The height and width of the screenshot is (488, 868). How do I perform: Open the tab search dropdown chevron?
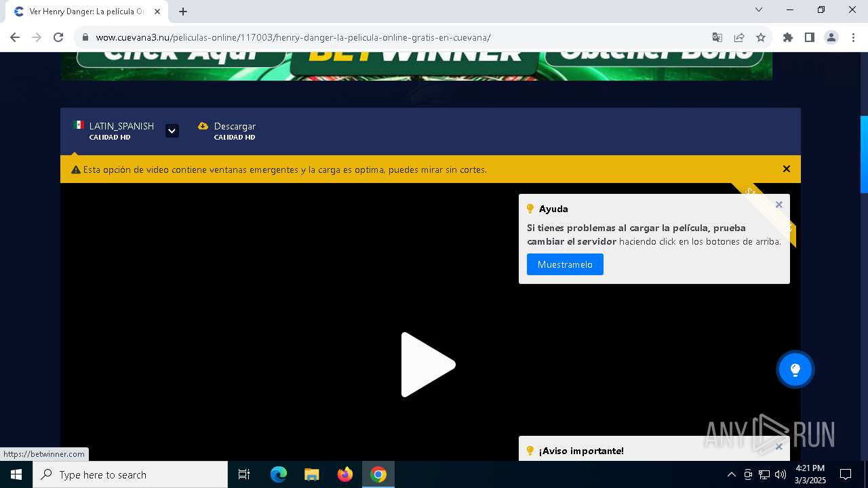pyautogui.click(x=759, y=9)
